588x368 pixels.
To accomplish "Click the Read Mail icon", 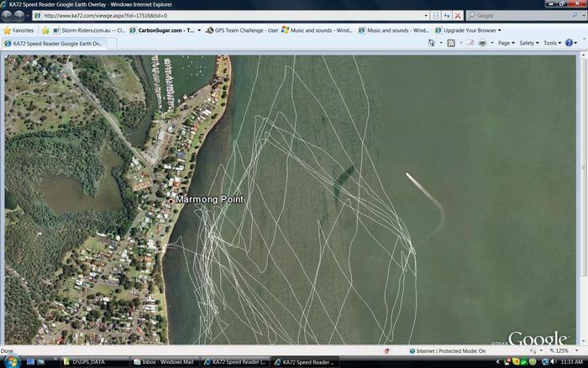I will pyautogui.click(x=469, y=43).
